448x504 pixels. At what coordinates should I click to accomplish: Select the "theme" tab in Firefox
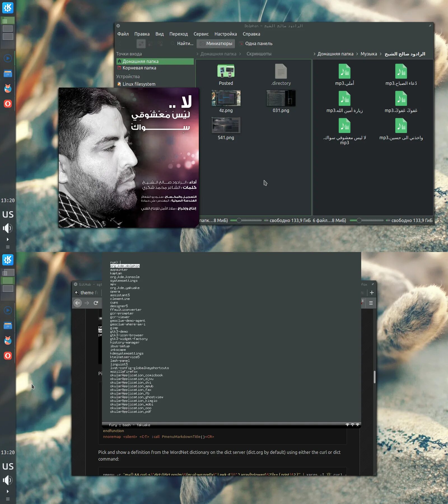tap(87, 293)
